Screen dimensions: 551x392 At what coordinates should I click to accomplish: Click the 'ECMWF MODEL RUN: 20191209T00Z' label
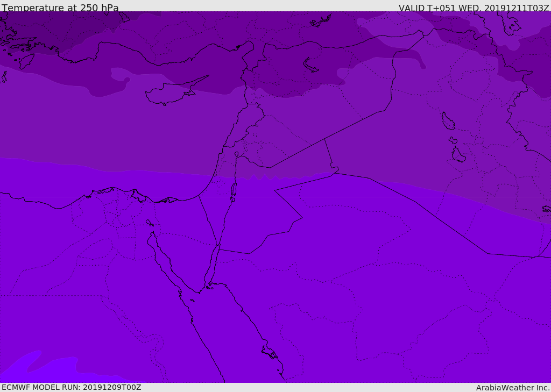click(x=72, y=387)
